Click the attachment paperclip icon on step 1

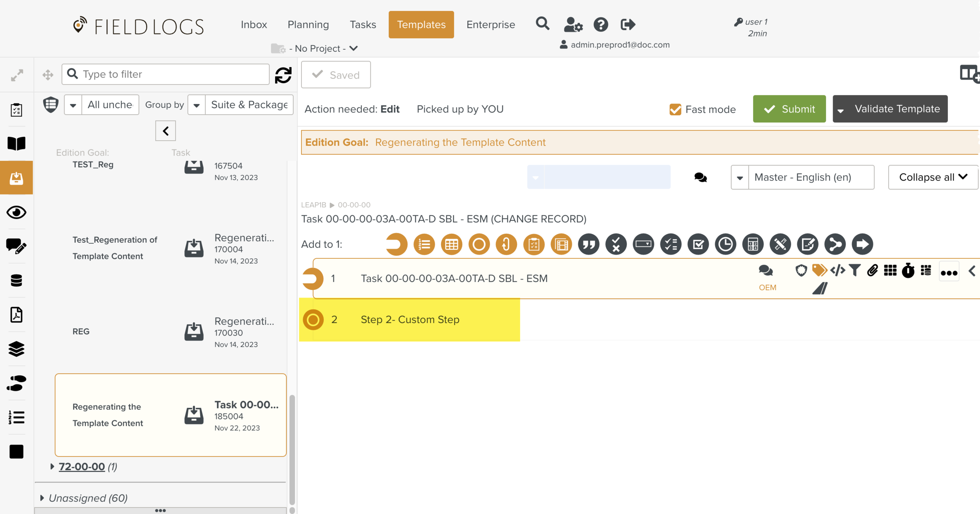tap(872, 271)
